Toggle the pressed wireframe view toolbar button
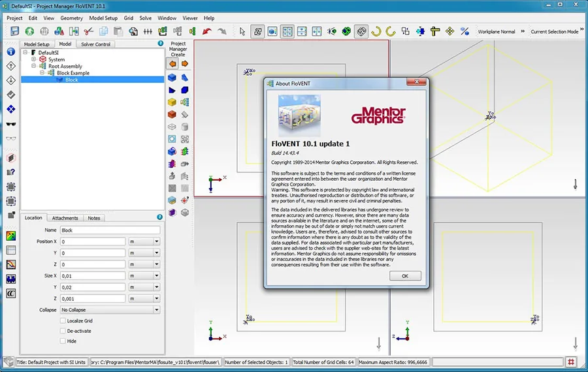Viewport: 588px width, 372px height. coord(361,31)
